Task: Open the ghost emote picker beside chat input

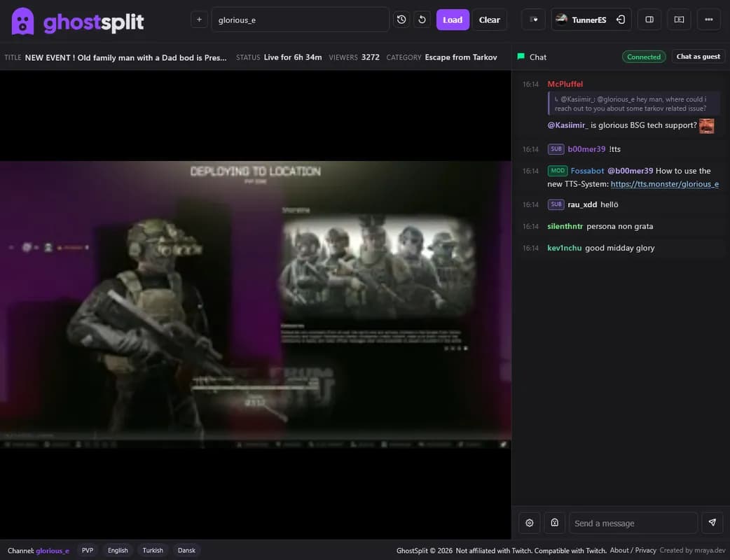Action: pos(554,522)
